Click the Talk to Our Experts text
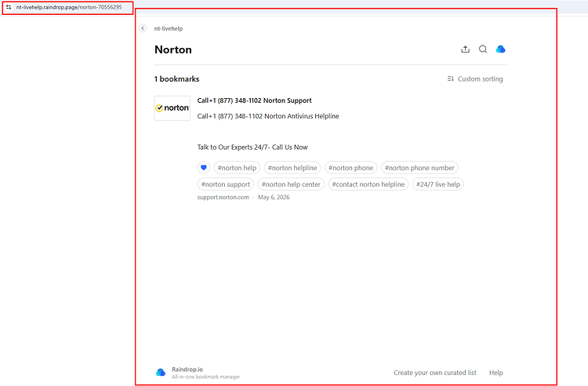This screenshot has height=386, width=588. coord(252,147)
